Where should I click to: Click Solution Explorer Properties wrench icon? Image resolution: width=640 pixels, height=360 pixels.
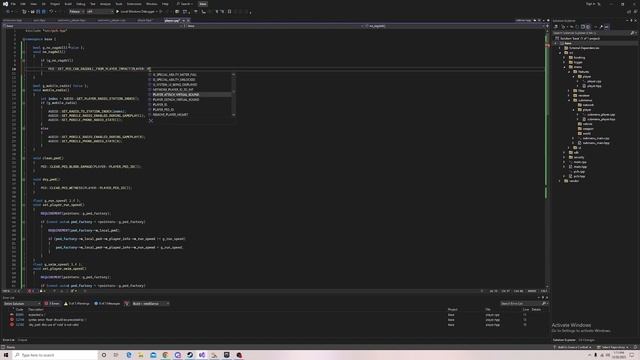601,27
